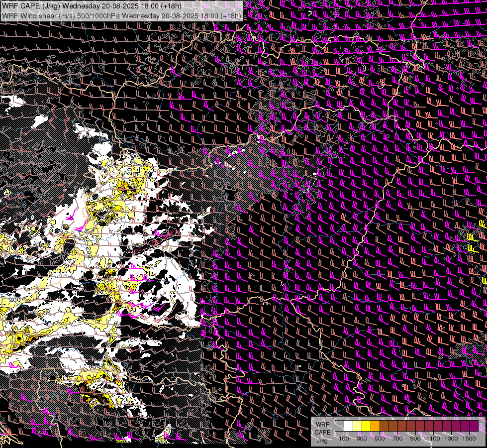Click the 500 legend value
This screenshot has width=487, height=448.
(380, 439)
